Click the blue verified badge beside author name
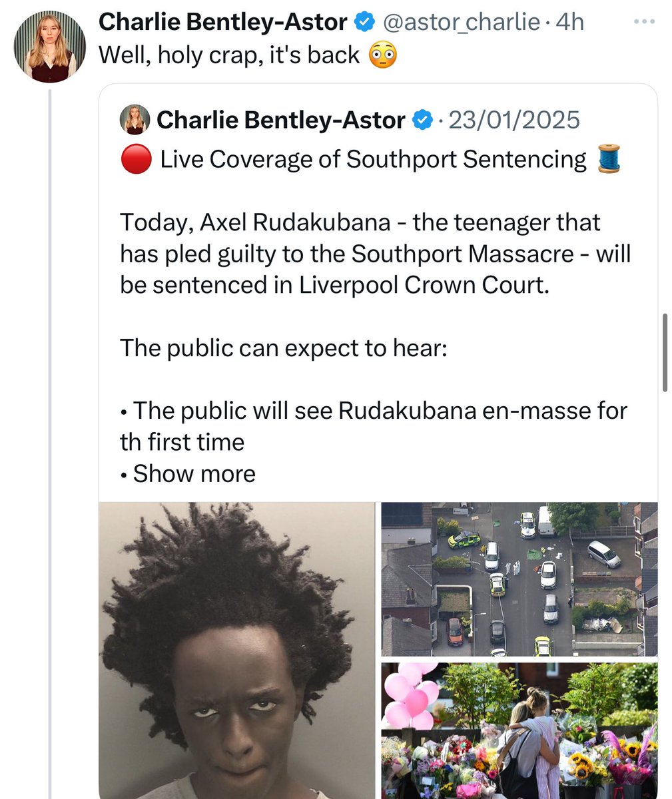Image resolution: width=672 pixels, height=799 pixels. point(364,22)
